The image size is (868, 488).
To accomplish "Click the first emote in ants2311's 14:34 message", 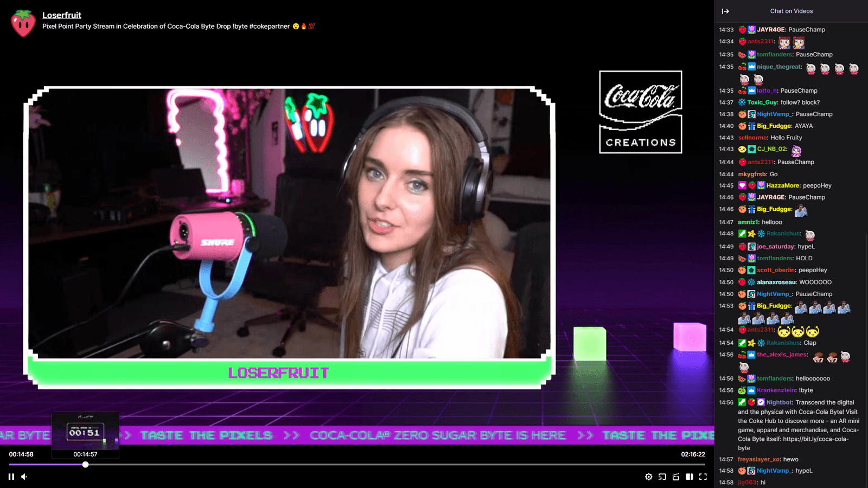I will 784,43.
